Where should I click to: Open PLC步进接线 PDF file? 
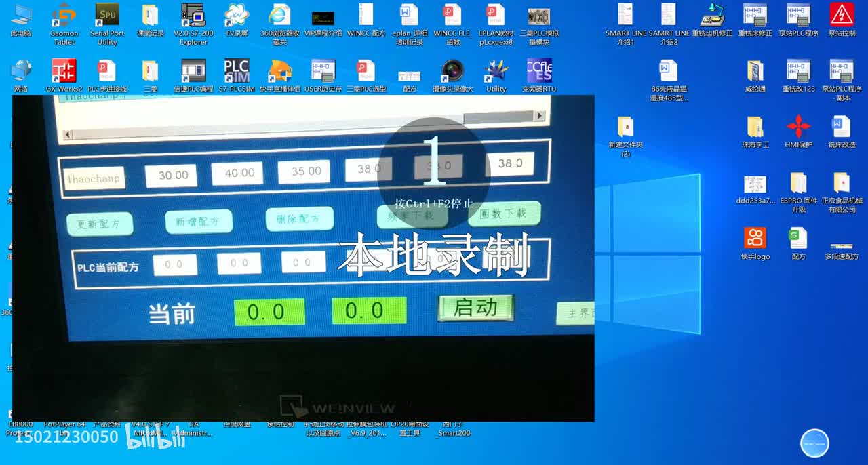[107, 75]
